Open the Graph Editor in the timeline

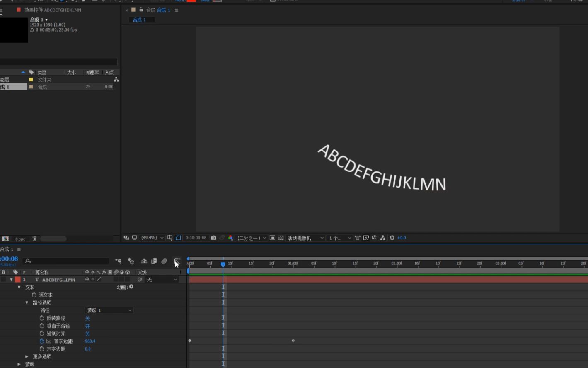click(177, 261)
